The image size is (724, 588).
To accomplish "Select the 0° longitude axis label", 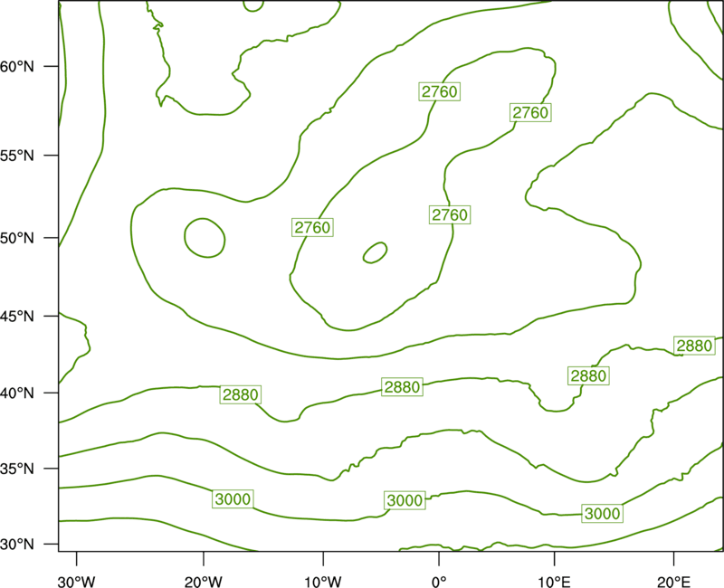I will click(x=439, y=582).
